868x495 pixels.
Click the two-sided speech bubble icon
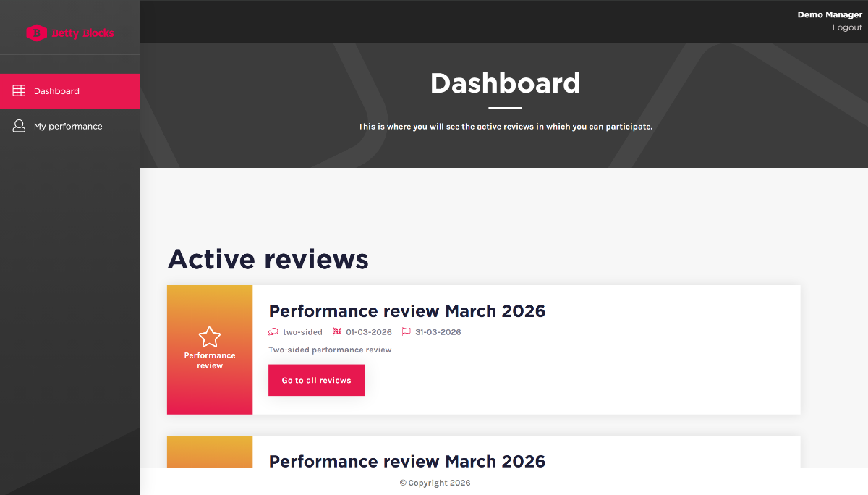tap(273, 332)
